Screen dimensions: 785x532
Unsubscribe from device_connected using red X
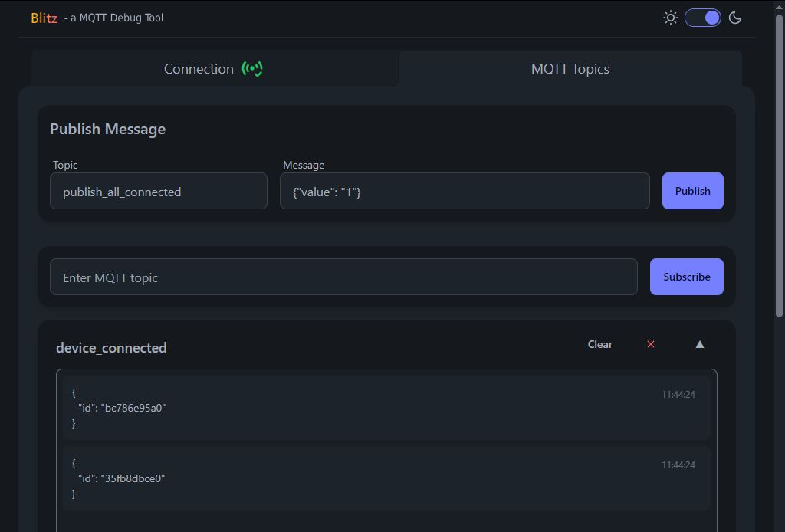(651, 344)
